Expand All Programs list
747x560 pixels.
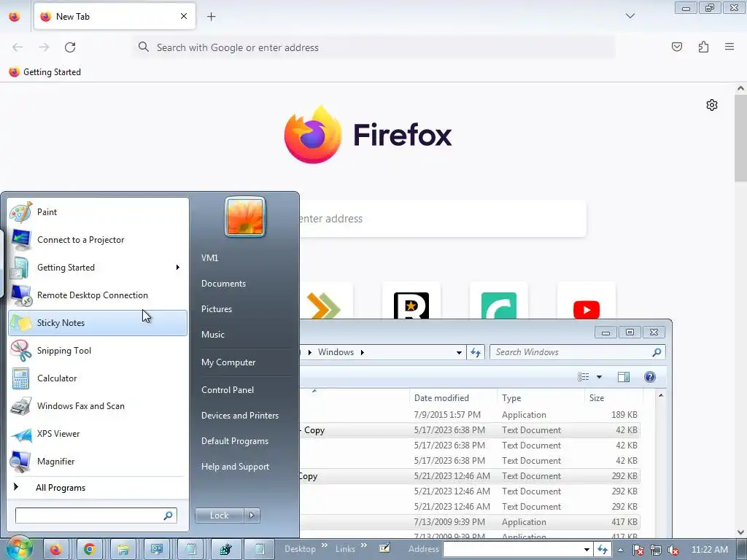tap(98, 488)
